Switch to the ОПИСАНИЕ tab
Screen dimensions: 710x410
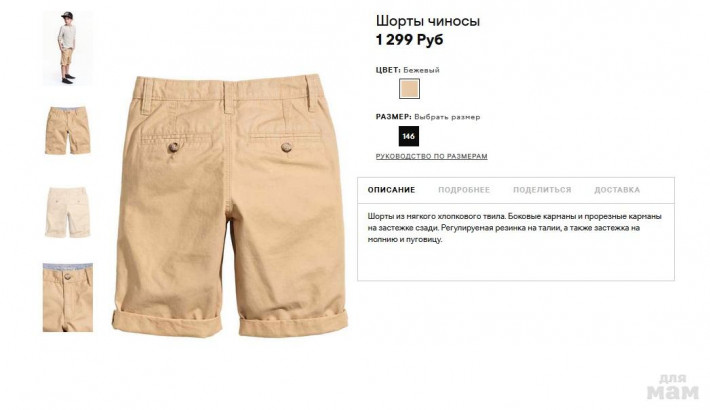click(x=391, y=190)
